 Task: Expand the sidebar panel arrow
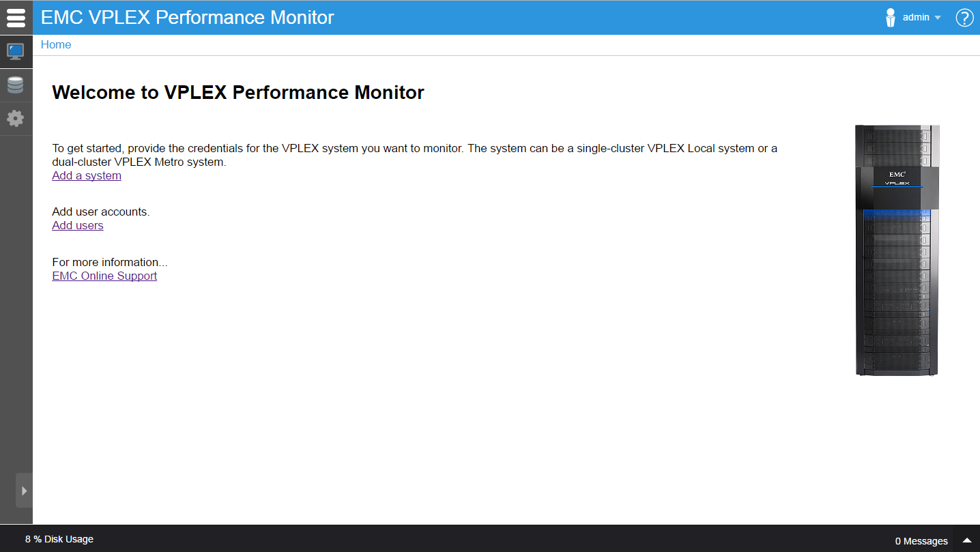pos(23,490)
